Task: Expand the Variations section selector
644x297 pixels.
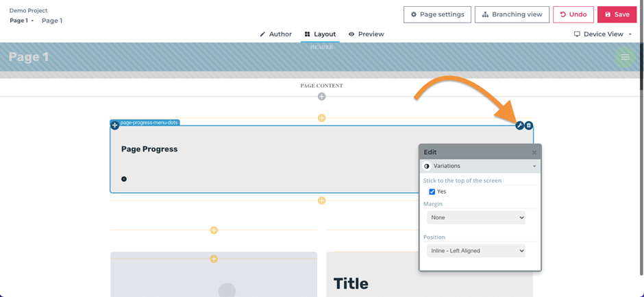Action: pos(480,166)
